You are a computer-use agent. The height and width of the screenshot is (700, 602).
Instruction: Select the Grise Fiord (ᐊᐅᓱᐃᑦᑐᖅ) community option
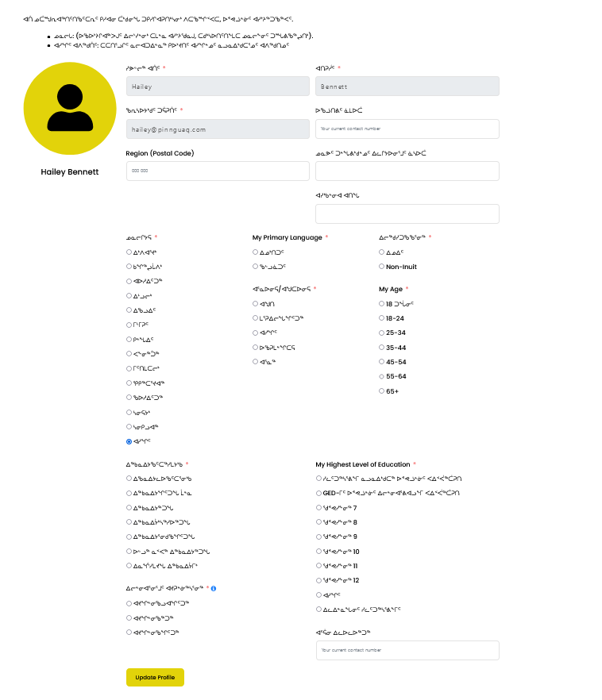click(129, 281)
